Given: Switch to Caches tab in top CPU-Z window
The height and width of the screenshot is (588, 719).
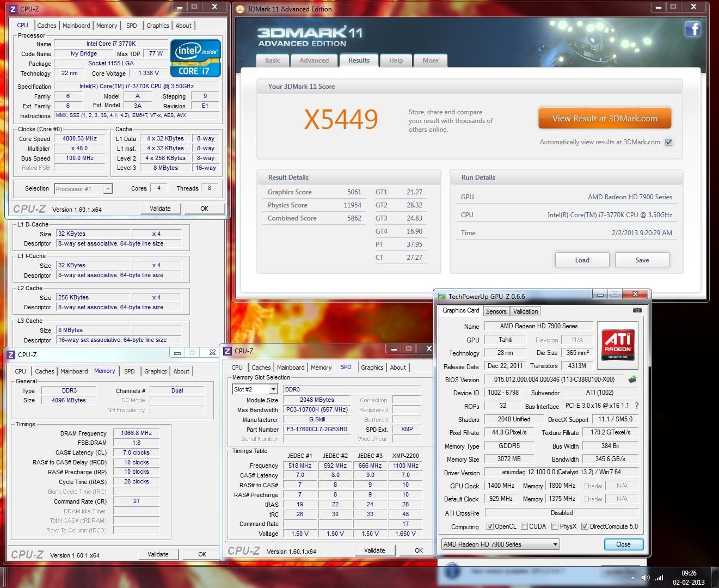Looking at the screenshot, I should (x=47, y=26).
